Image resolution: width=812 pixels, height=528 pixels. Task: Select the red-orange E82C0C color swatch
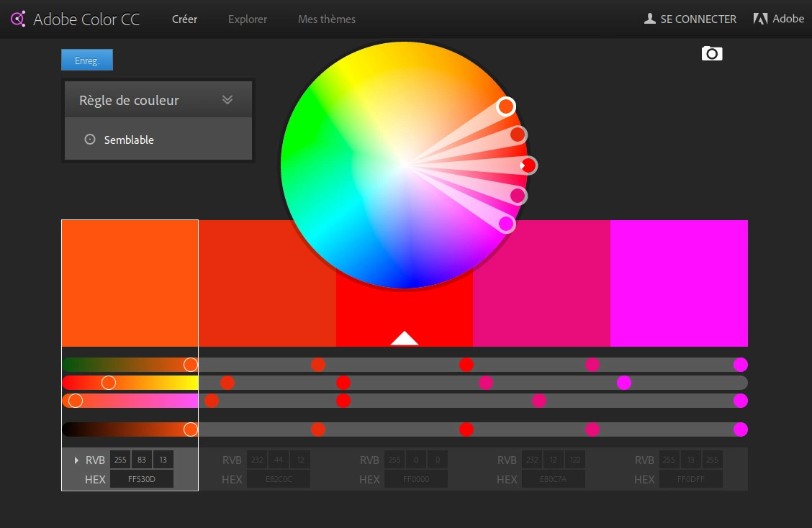coord(267,283)
